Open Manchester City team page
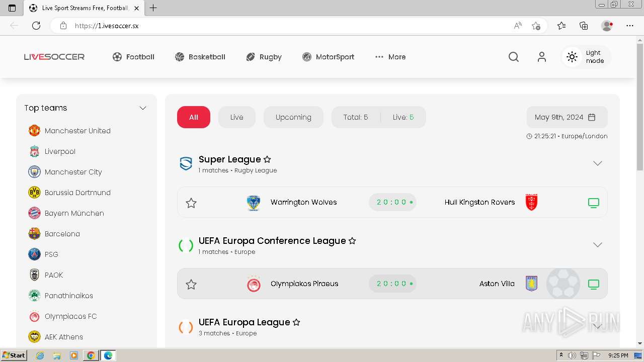Image resolution: width=644 pixels, height=362 pixels. click(x=65, y=172)
